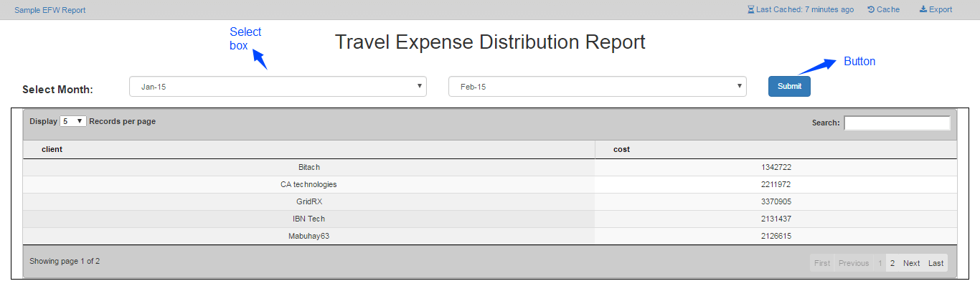Screen dimensions: 980x281
Task: Click the Cache refresh icon
Action: 871,10
